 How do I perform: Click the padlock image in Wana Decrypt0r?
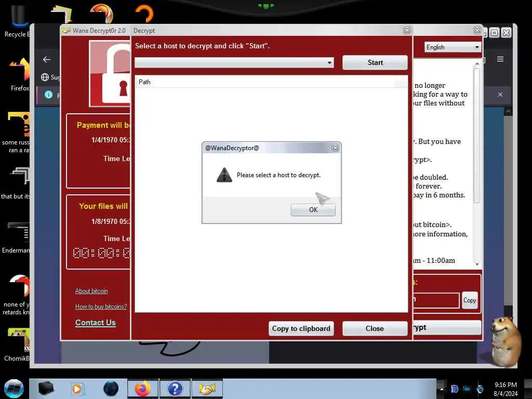(x=110, y=74)
